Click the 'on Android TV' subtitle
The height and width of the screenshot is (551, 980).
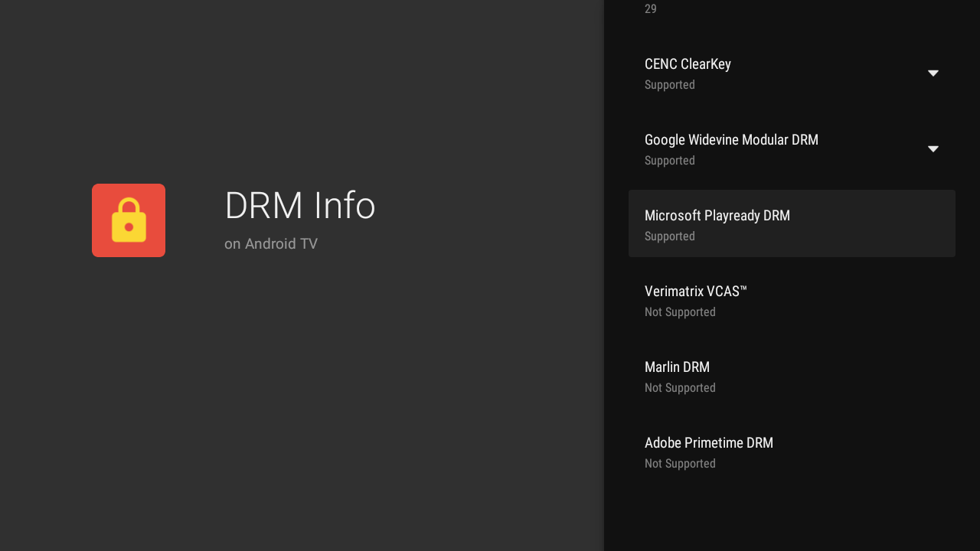click(271, 243)
